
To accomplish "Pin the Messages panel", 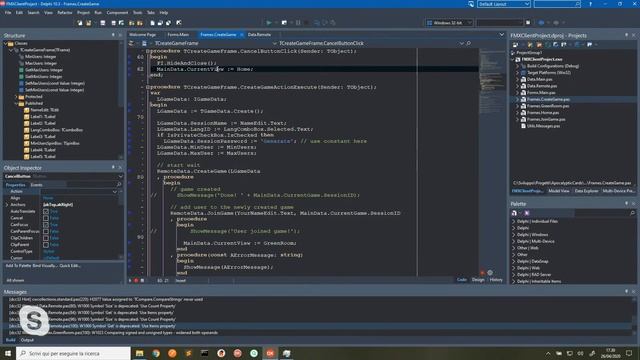I will 627,291.
